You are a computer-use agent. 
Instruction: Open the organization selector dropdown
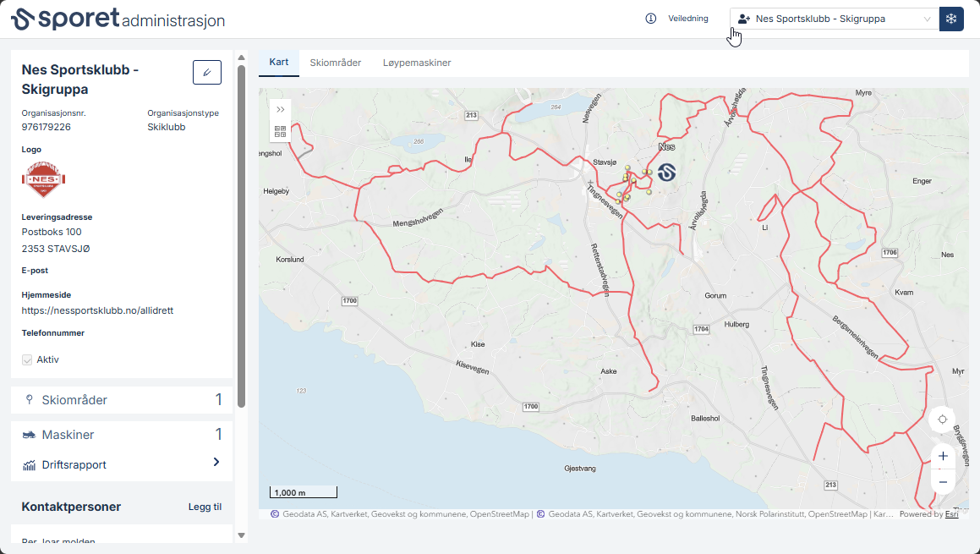(x=835, y=19)
